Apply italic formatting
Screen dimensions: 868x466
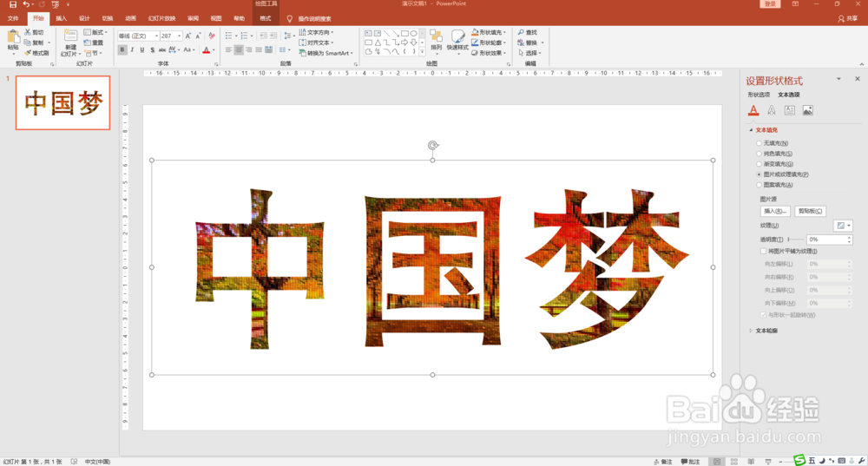[x=132, y=49]
